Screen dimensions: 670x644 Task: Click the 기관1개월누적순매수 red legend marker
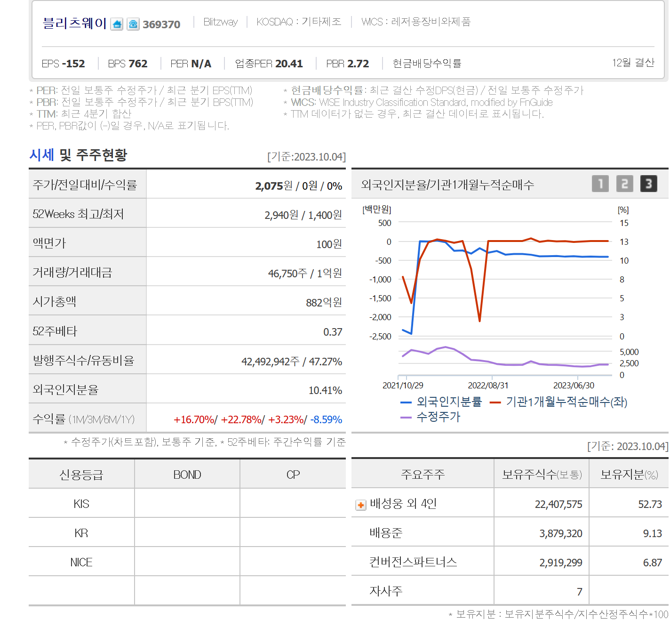(x=495, y=402)
